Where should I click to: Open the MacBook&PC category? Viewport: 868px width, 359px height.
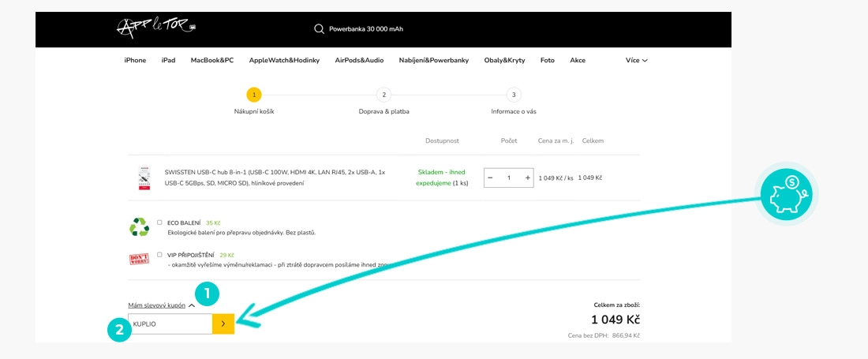click(x=212, y=60)
